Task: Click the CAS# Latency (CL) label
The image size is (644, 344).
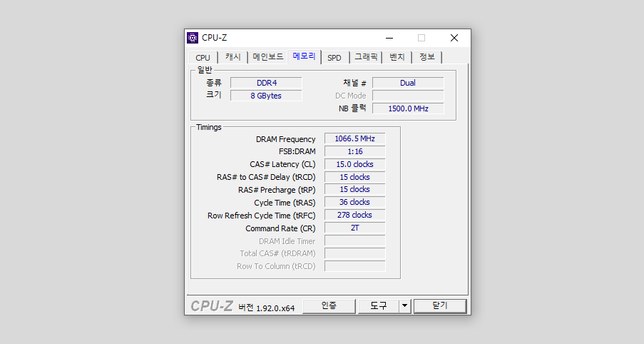Action: tap(282, 164)
